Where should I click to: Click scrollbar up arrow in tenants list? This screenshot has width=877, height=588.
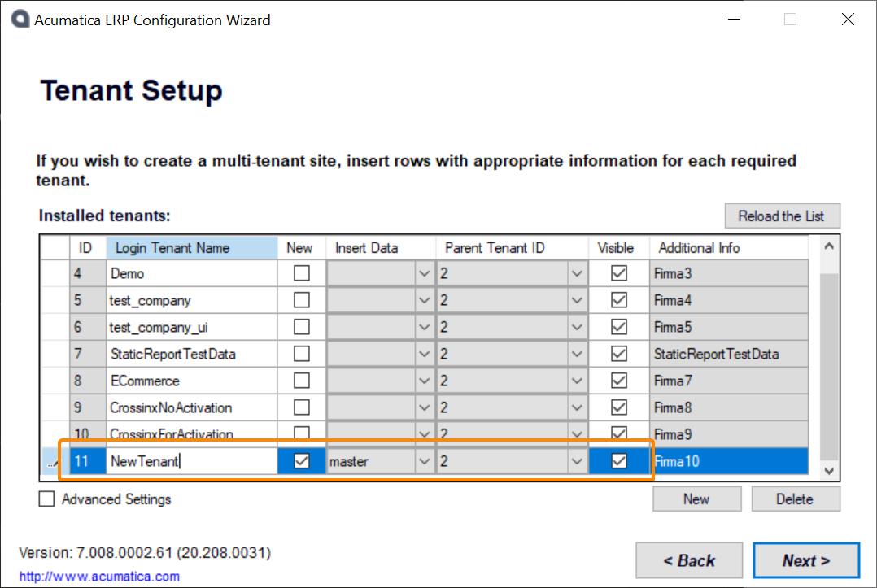coord(828,246)
